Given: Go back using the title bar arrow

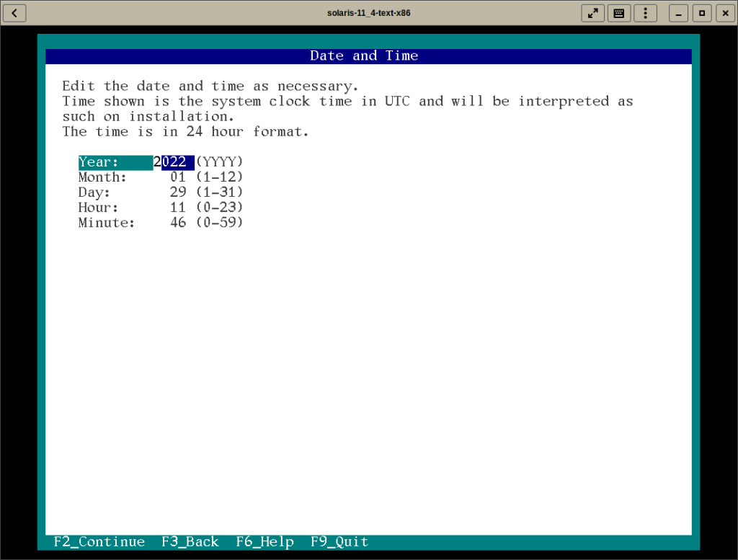Looking at the screenshot, I should pos(14,13).
